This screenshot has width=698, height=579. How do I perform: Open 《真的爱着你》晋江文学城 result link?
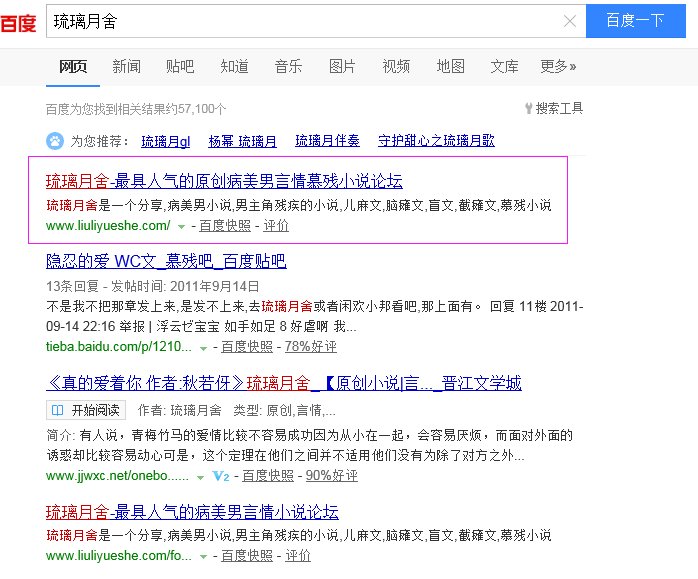pos(284,383)
